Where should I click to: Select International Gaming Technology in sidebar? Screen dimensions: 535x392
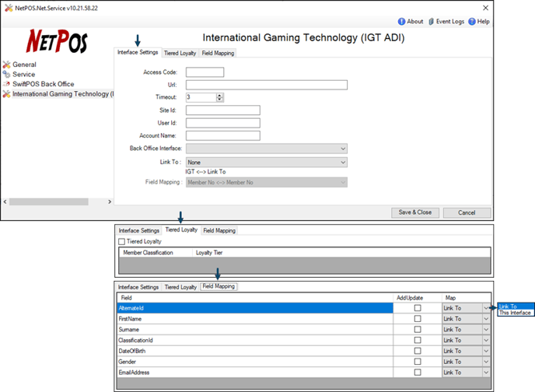coord(63,94)
